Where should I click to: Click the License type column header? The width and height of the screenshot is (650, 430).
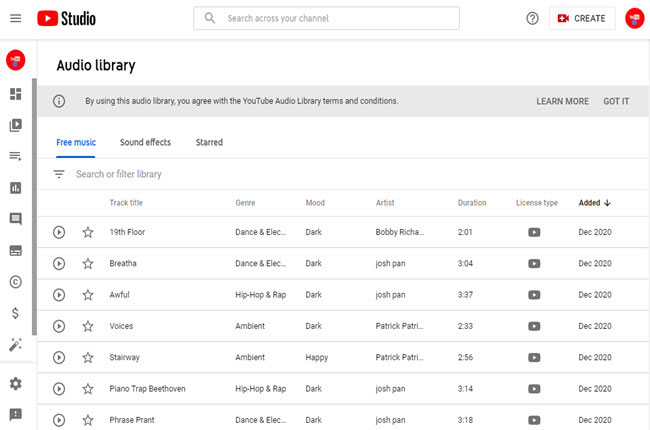(x=537, y=203)
